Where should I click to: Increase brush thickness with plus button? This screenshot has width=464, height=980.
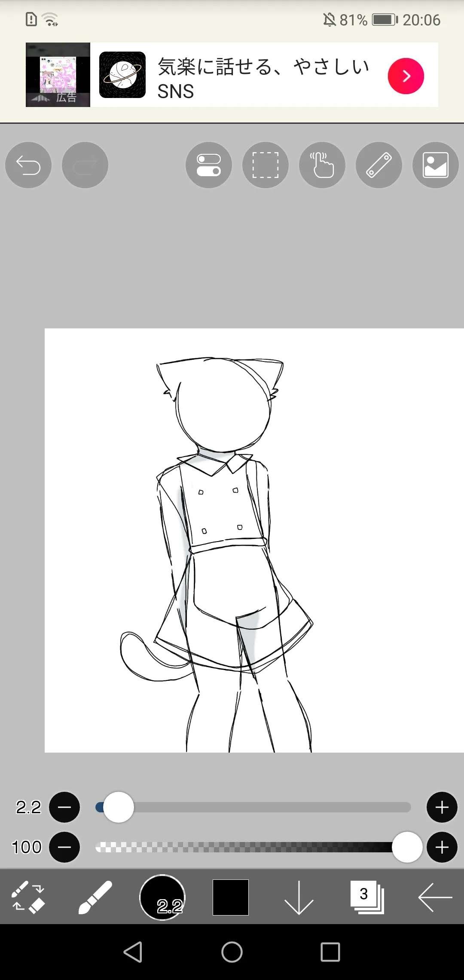point(442,807)
